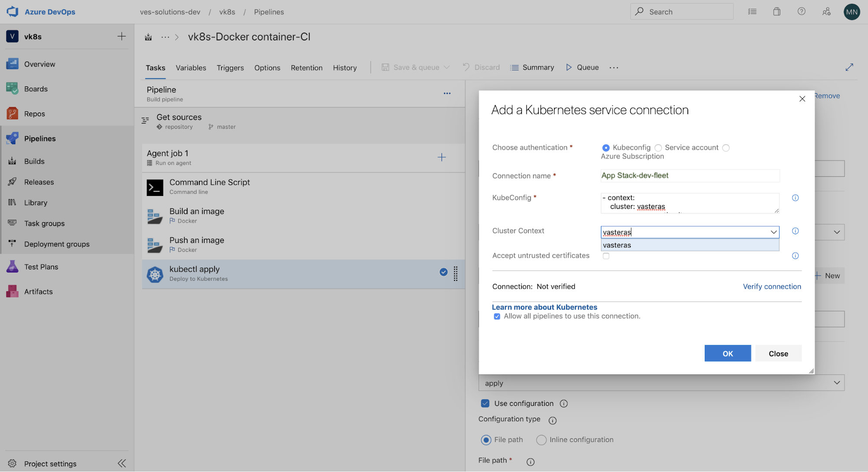Open the History tab
The width and height of the screenshot is (868, 472).
(x=344, y=67)
